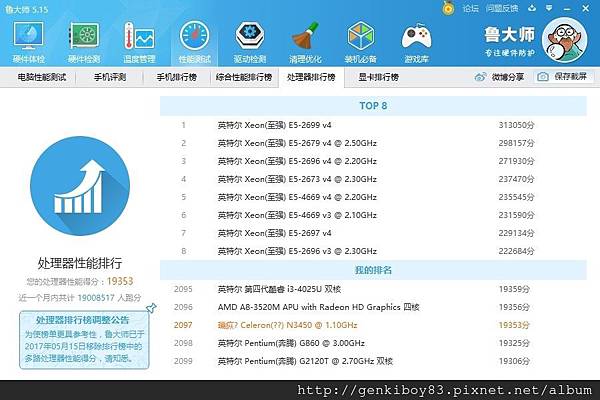
Task: Open 游戏库 gamepad icon
Action: pyautogui.click(x=416, y=42)
